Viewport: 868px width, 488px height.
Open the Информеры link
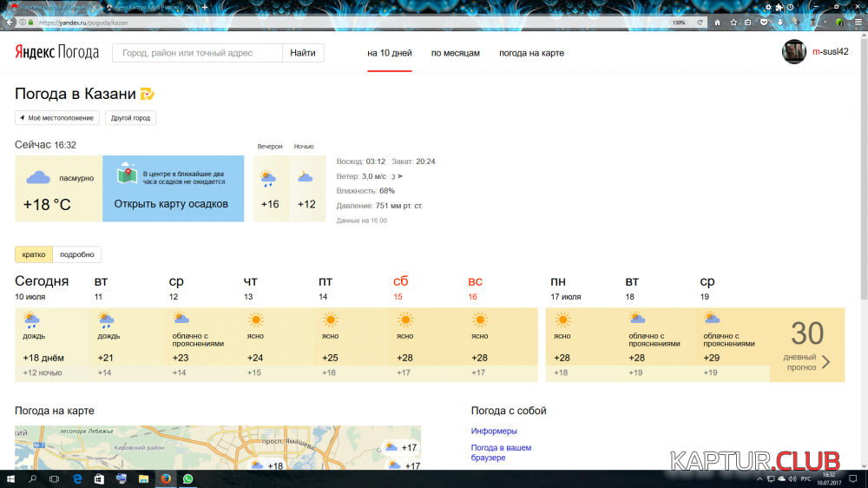(494, 431)
